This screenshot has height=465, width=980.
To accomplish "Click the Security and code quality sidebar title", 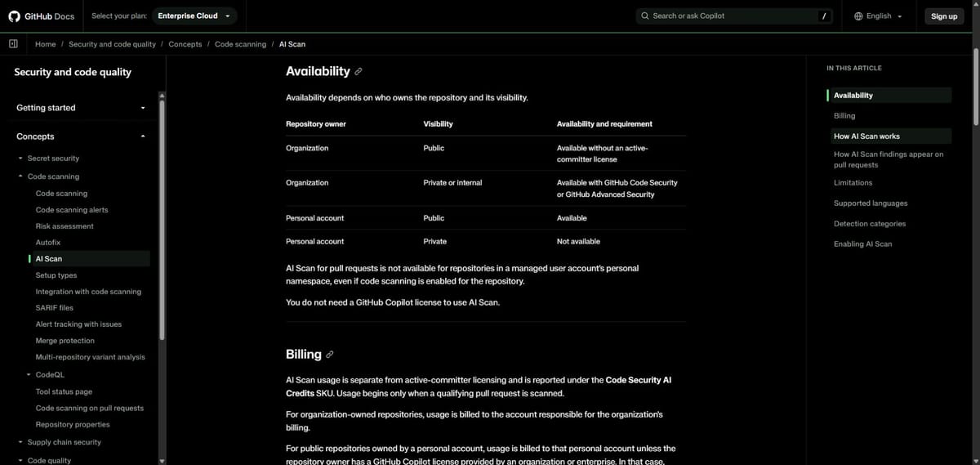I will point(73,72).
